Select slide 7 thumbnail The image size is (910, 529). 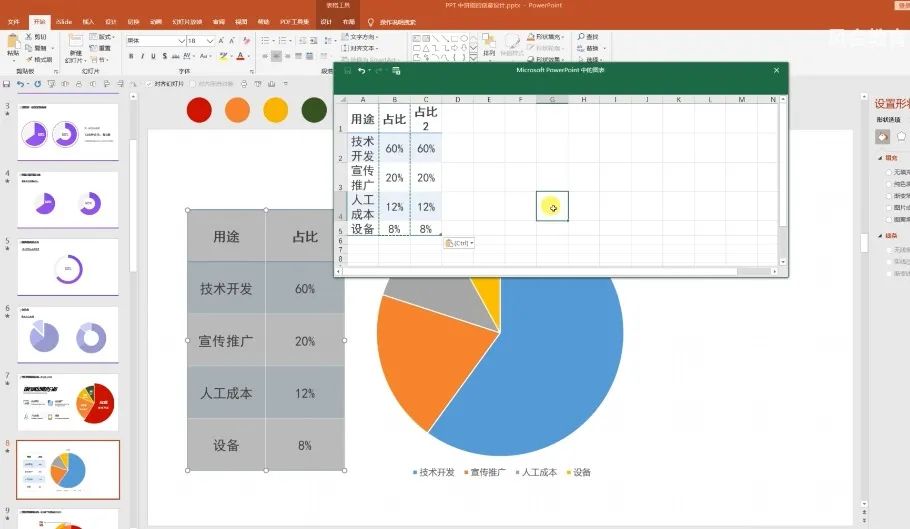[68, 402]
